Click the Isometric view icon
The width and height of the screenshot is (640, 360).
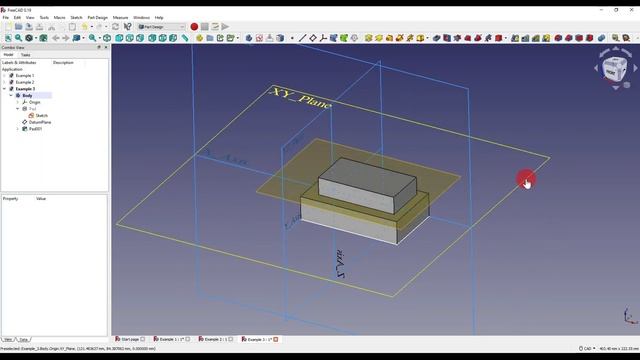pos(107,38)
